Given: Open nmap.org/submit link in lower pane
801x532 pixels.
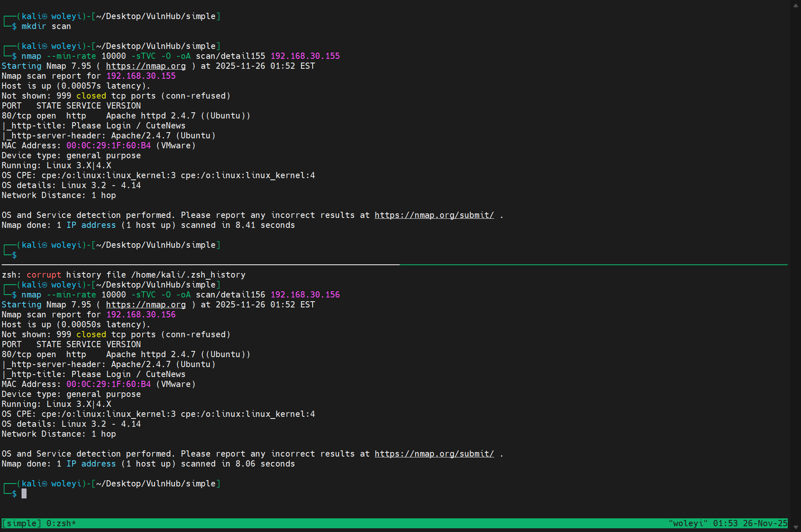Looking at the screenshot, I should [434, 454].
